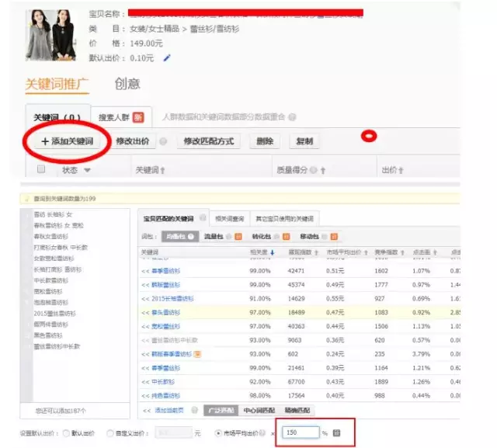Click the 添加关键词 button
The width and height of the screenshot is (497, 448).
[68, 141]
